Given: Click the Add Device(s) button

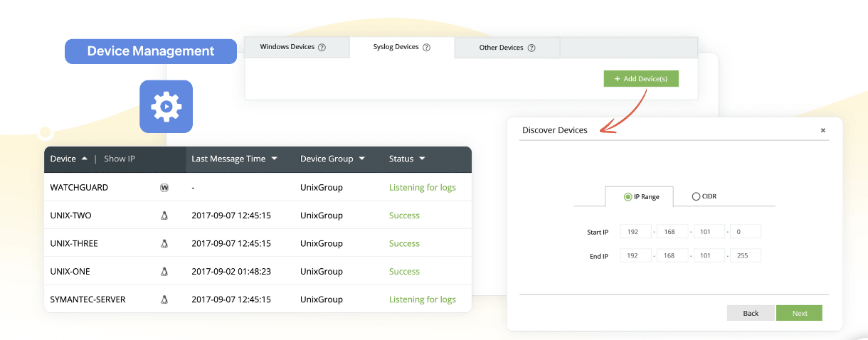Looking at the screenshot, I should [x=641, y=78].
